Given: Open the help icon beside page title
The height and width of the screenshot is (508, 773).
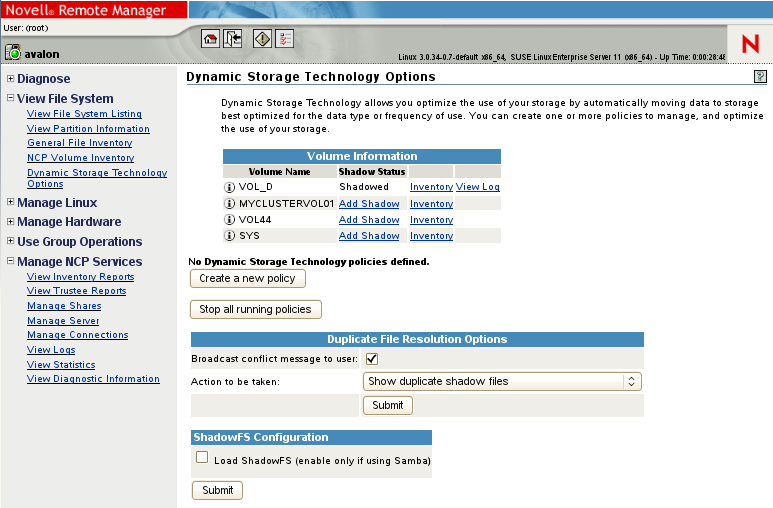Looking at the screenshot, I should [x=760, y=76].
